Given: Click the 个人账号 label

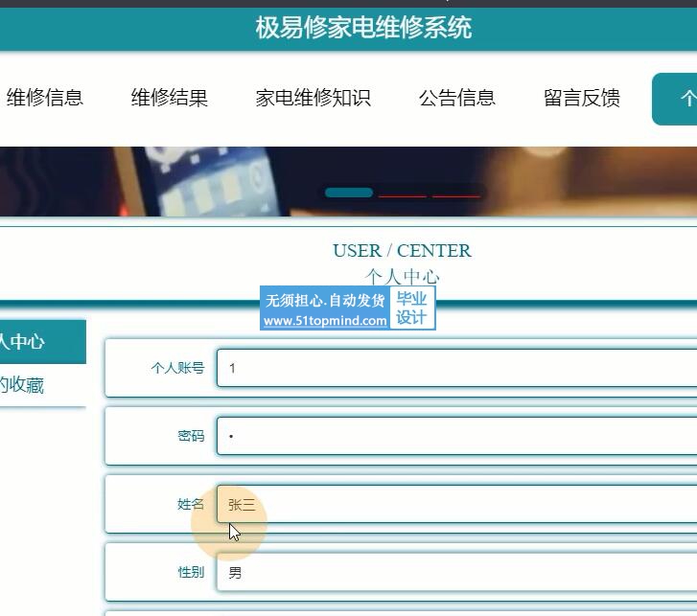Looking at the screenshot, I should (177, 368).
